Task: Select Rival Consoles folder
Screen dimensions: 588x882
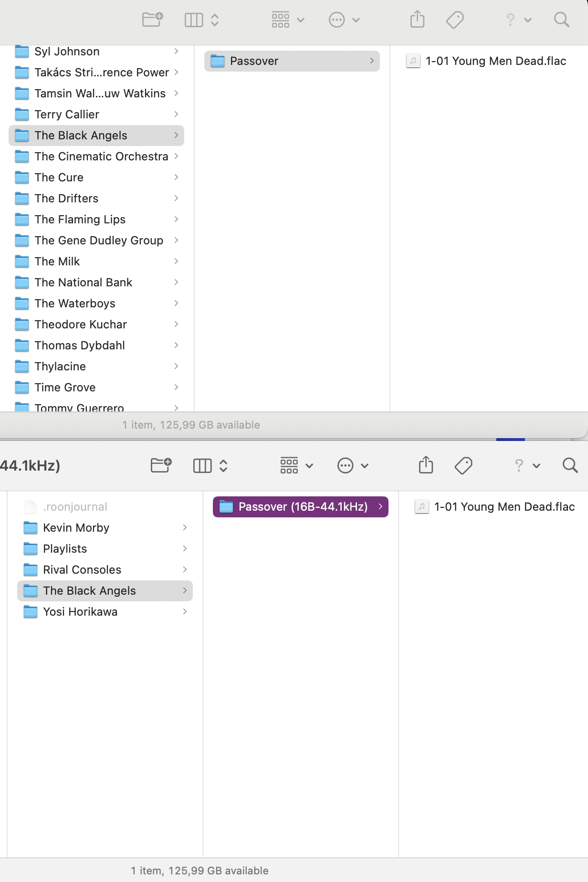Action: pyautogui.click(x=105, y=570)
